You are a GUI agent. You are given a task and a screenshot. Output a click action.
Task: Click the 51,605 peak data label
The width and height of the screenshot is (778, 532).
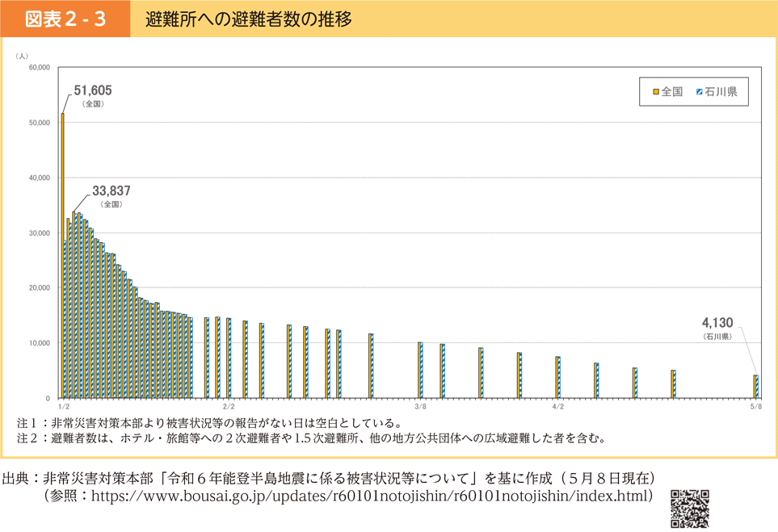pyautogui.click(x=92, y=90)
